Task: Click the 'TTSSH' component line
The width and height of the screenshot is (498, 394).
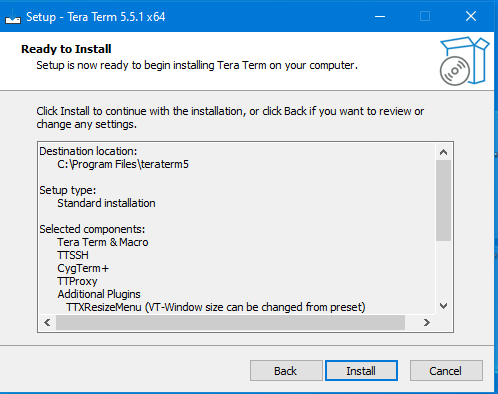Action: (73, 255)
